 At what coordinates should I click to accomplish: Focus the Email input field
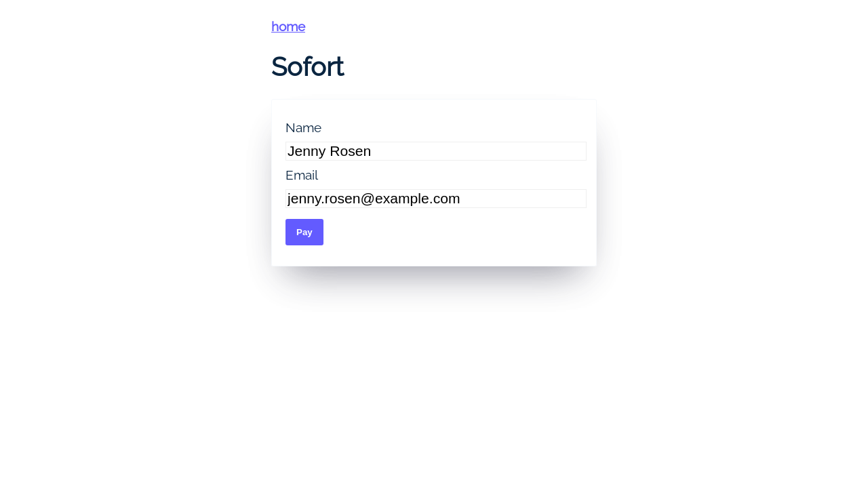click(435, 199)
